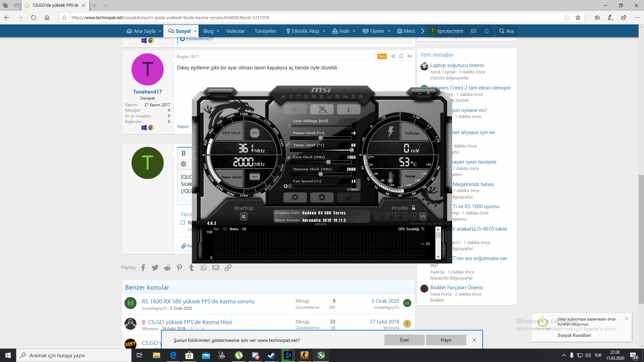Screen dimensions: 644x362
Task: Save profile with the floppy disk icon
Action: tap(423, 217)
